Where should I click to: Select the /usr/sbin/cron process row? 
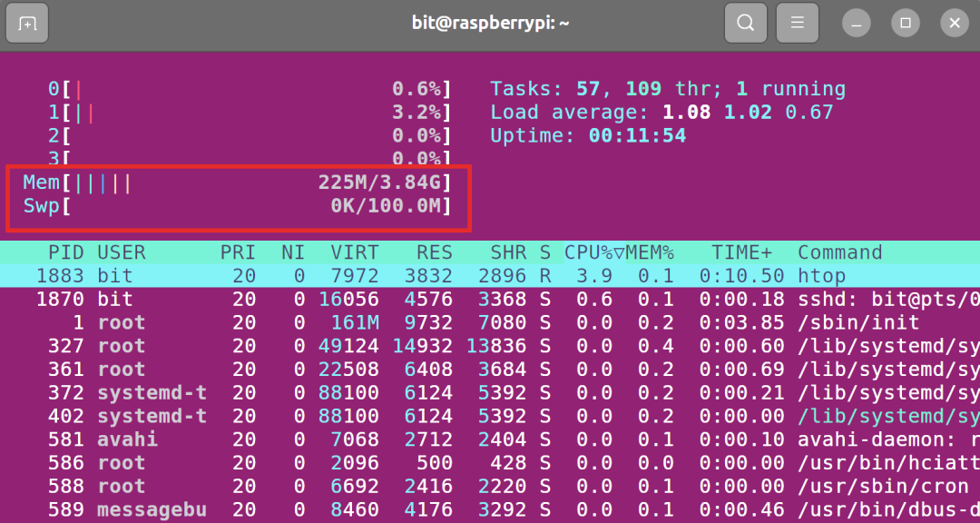coord(490,486)
